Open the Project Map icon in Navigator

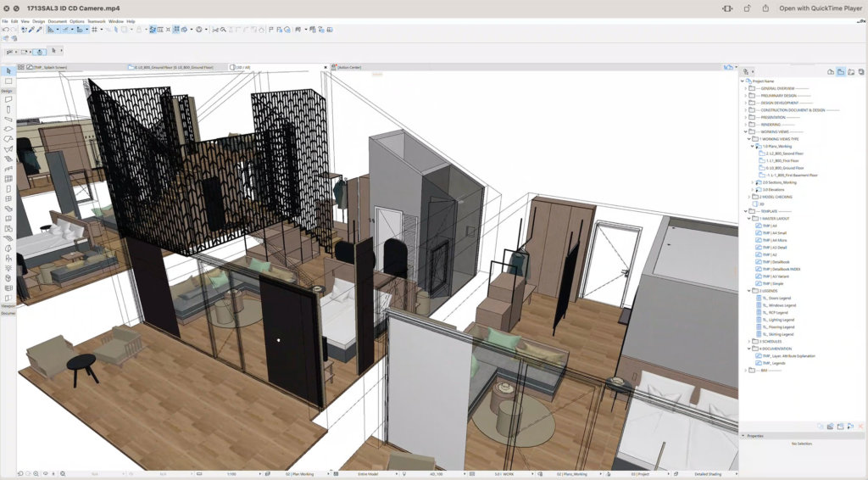click(831, 72)
